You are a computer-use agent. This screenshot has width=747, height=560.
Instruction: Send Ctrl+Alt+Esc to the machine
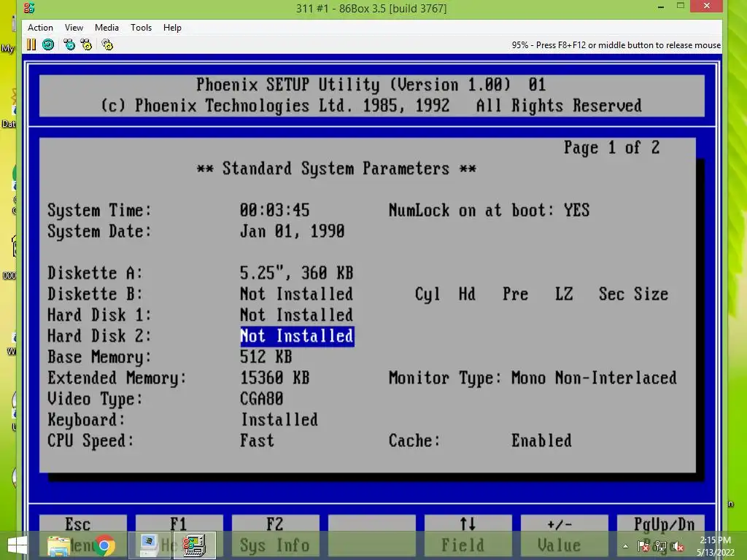pos(86,44)
